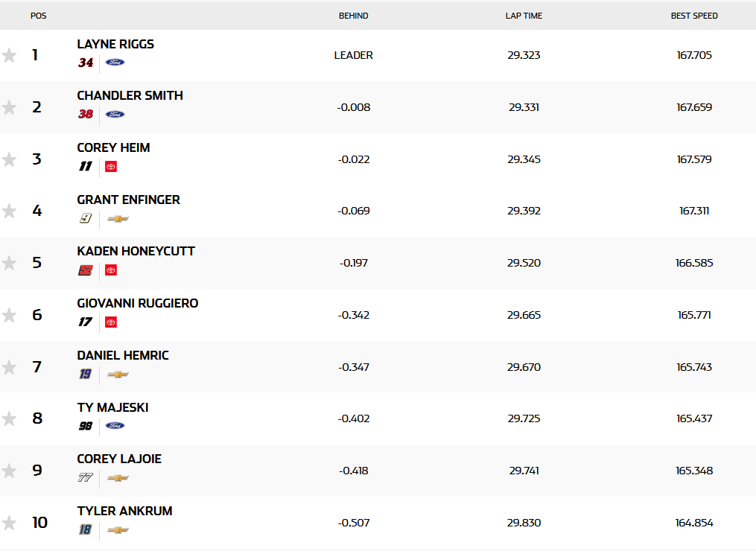Sort by the LAP TIME column header
This screenshot has width=756, height=551.
tap(524, 16)
